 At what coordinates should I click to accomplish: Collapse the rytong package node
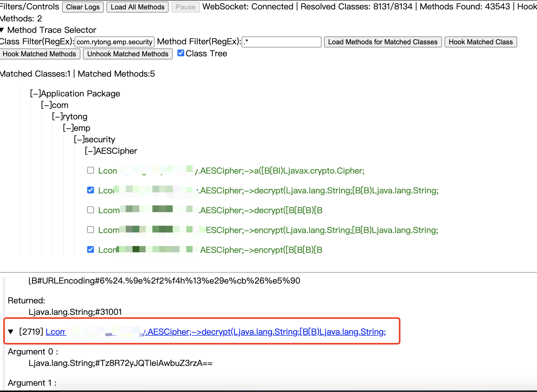click(57, 117)
